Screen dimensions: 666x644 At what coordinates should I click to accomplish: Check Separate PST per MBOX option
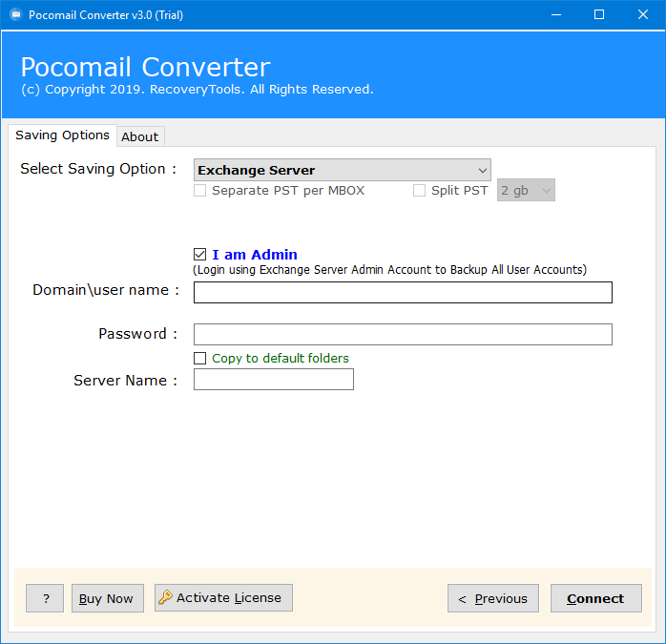[199, 190]
